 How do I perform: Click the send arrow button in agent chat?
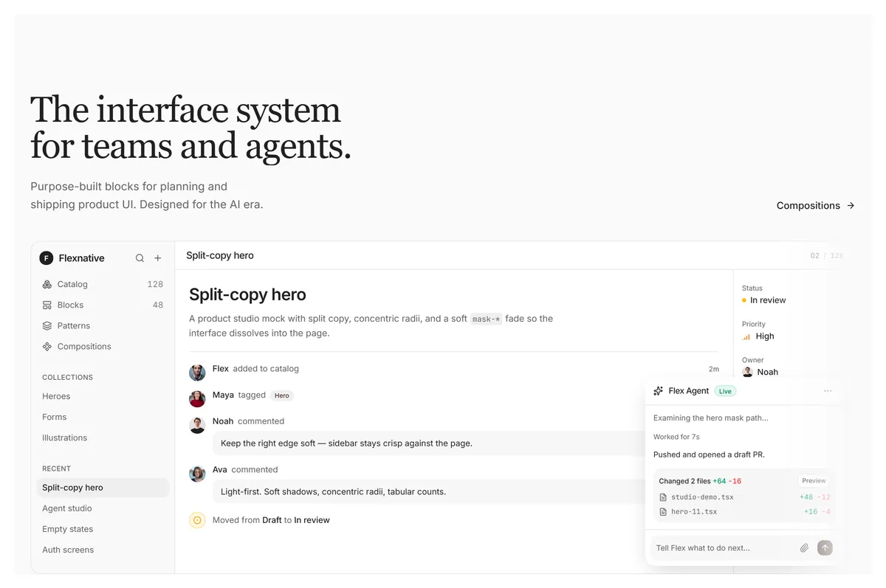coord(825,548)
